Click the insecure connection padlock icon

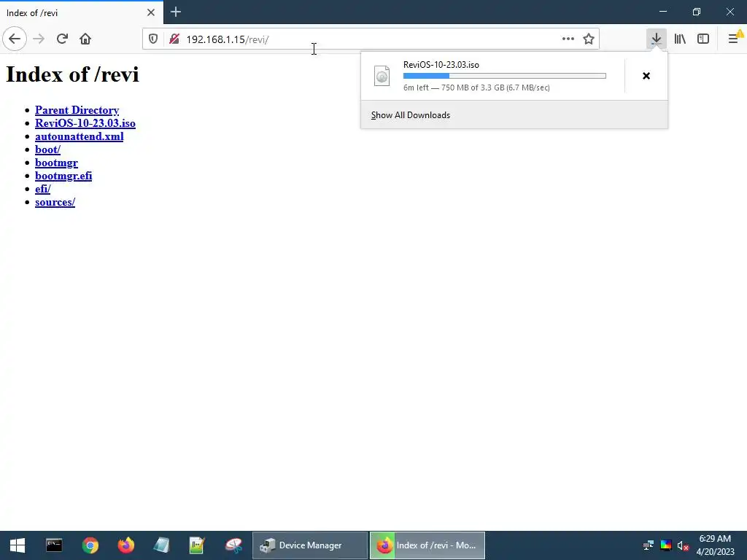(x=174, y=39)
